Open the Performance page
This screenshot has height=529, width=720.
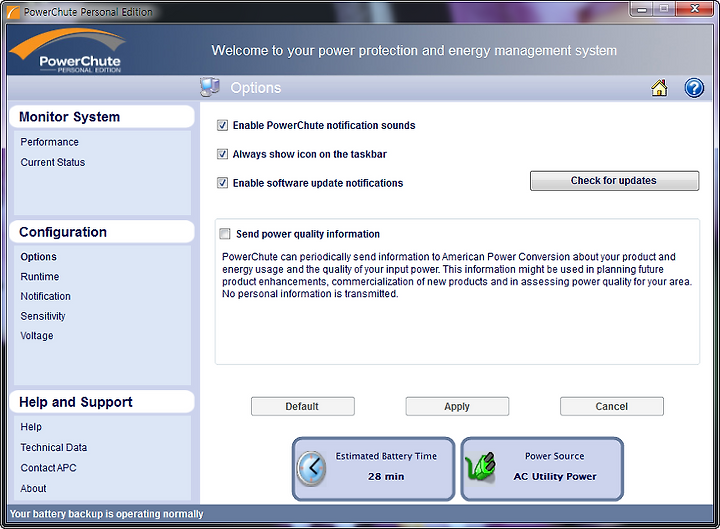[x=50, y=142]
